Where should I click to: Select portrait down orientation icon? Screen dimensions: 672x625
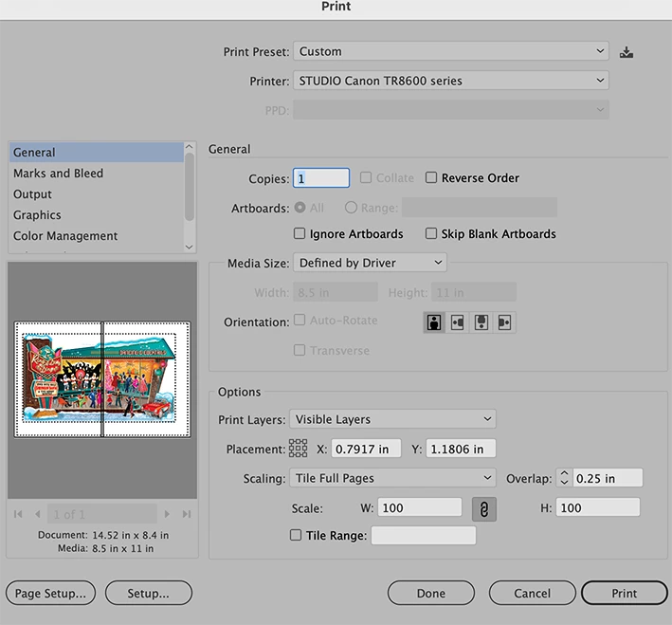click(x=481, y=322)
